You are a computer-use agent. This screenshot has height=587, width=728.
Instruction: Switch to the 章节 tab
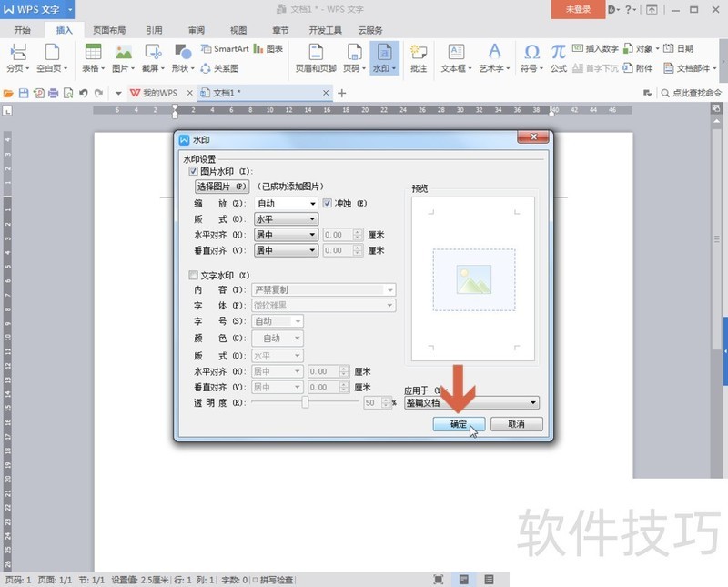[280, 30]
